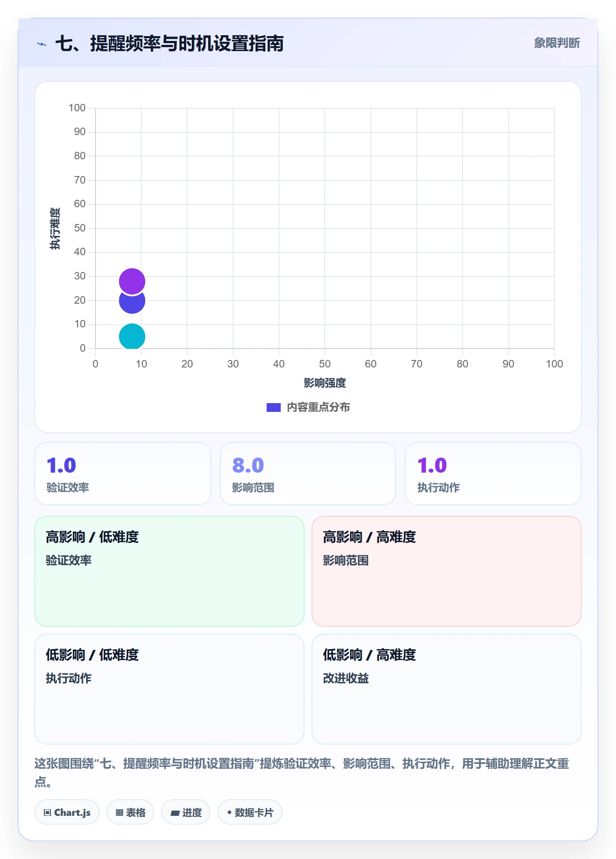This screenshot has height=859, width=616.
Task: Select the 验证效率 stat card showing 1.0
Action: click(x=123, y=474)
